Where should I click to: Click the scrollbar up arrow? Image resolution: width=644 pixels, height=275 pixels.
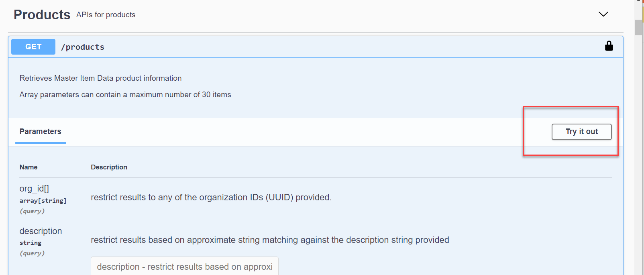pos(638,1)
